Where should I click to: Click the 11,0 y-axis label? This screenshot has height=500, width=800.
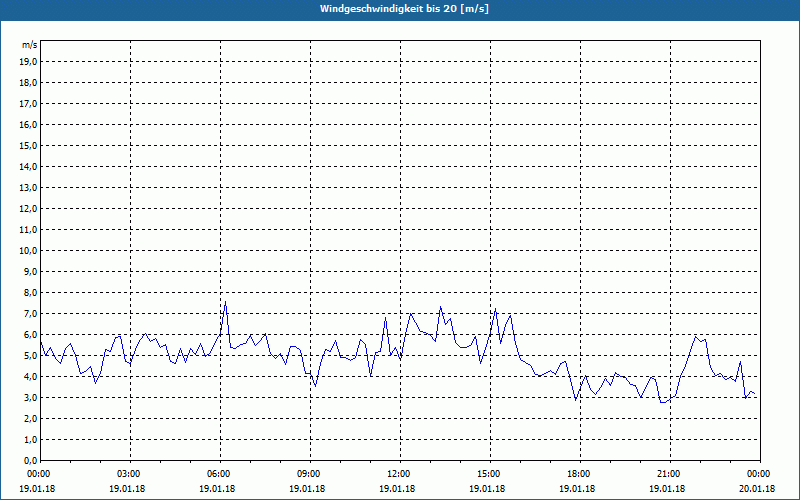click(x=28, y=230)
